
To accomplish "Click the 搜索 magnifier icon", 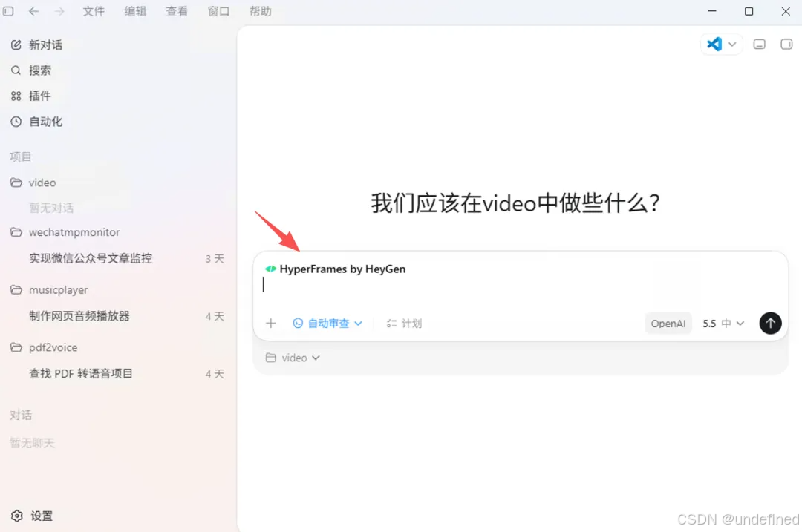I will 16,70.
